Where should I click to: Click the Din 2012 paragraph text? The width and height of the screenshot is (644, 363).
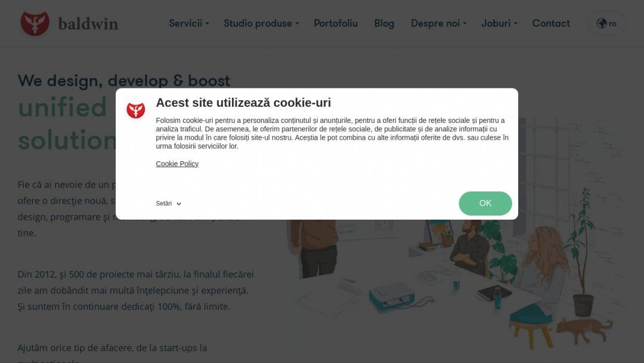(x=135, y=290)
